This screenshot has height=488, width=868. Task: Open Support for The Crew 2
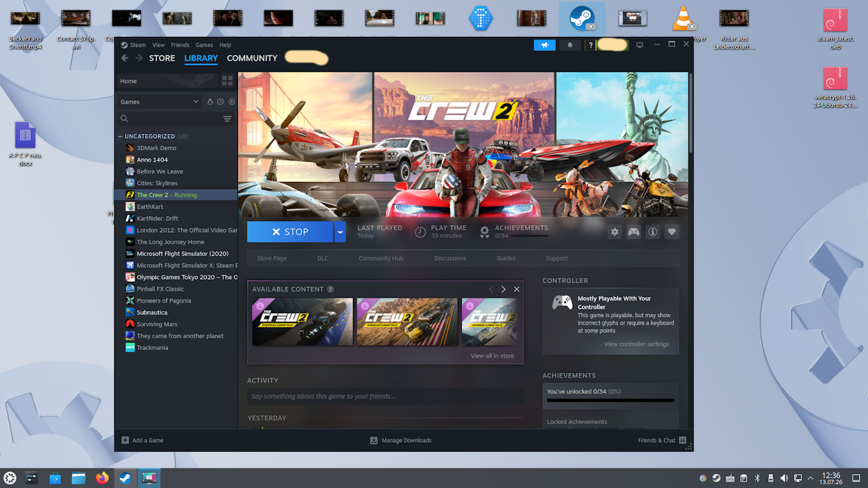pos(557,258)
